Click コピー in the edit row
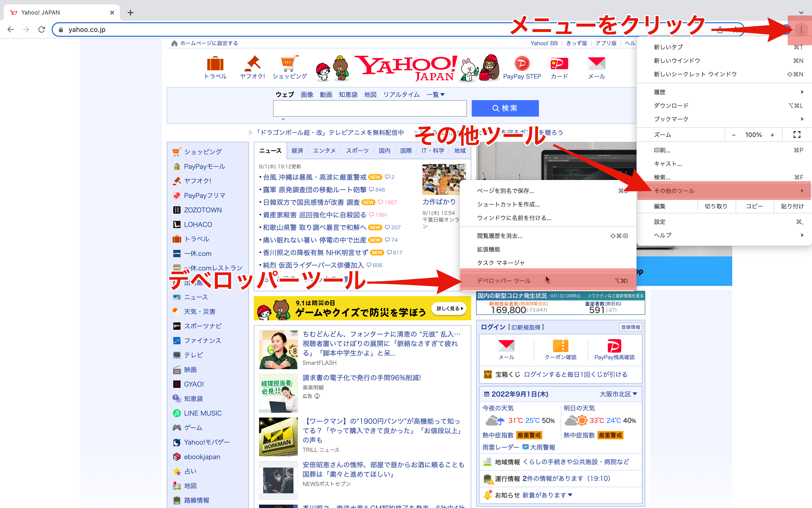Viewport: 812px width, 508px height. tap(754, 206)
